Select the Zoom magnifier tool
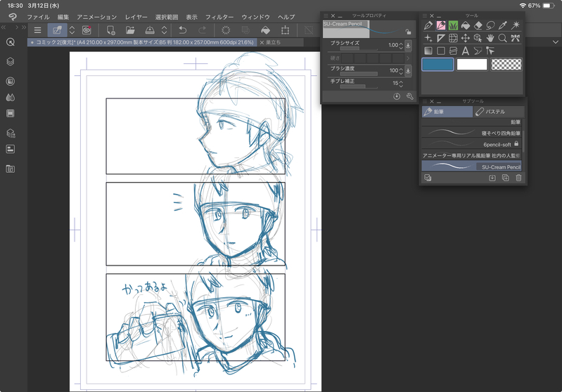 pyautogui.click(x=502, y=38)
